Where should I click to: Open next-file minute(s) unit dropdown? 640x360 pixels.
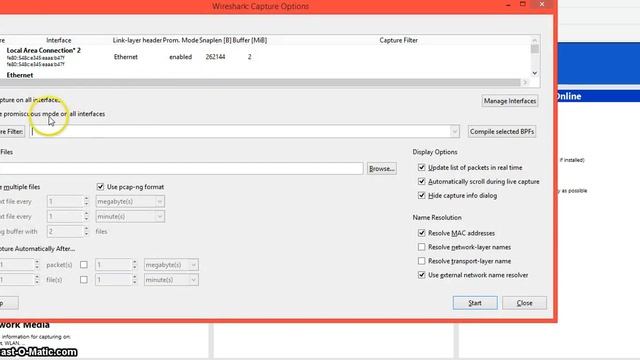130,216
